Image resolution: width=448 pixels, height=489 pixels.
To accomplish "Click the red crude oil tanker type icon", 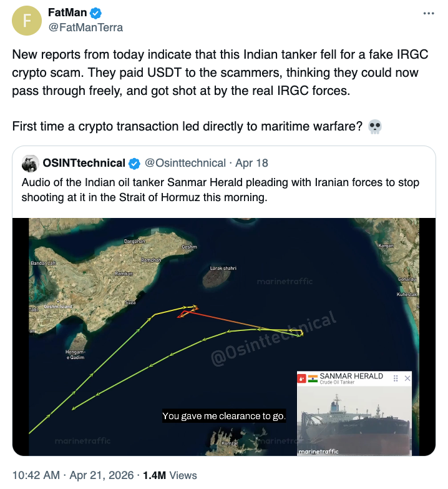I will [302, 378].
